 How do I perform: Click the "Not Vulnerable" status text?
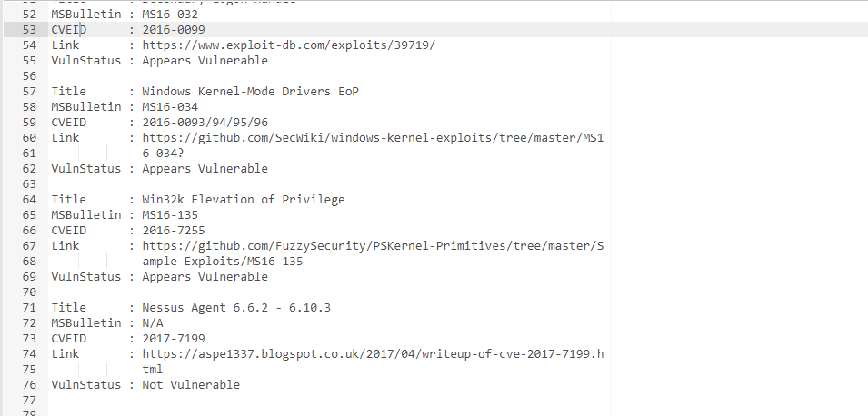click(x=191, y=384)
